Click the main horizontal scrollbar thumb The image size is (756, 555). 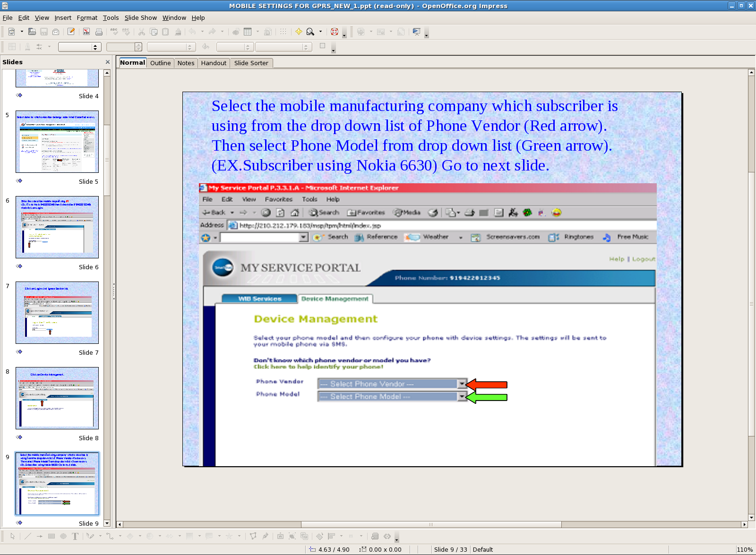[x=431, y=524]
